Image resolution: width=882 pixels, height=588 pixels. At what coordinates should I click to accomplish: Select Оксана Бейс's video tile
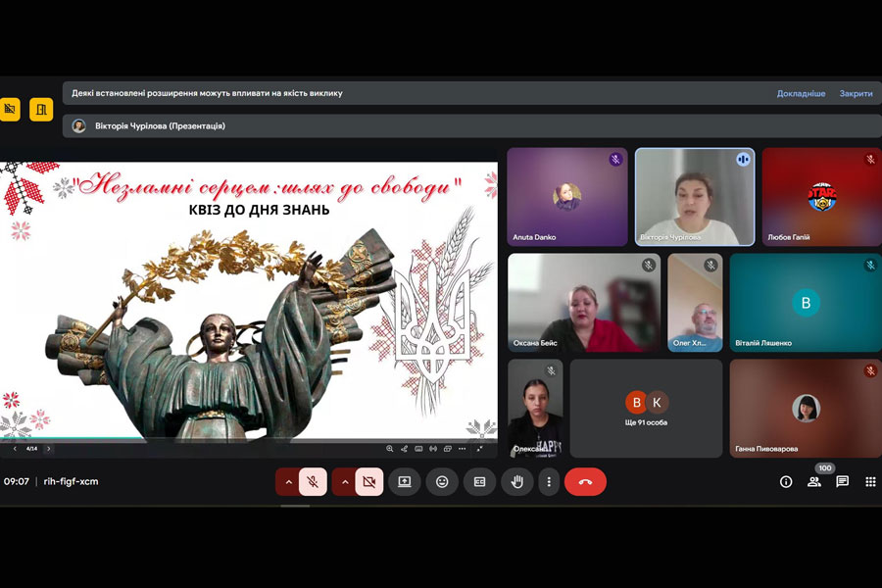[x=584, y=303]
